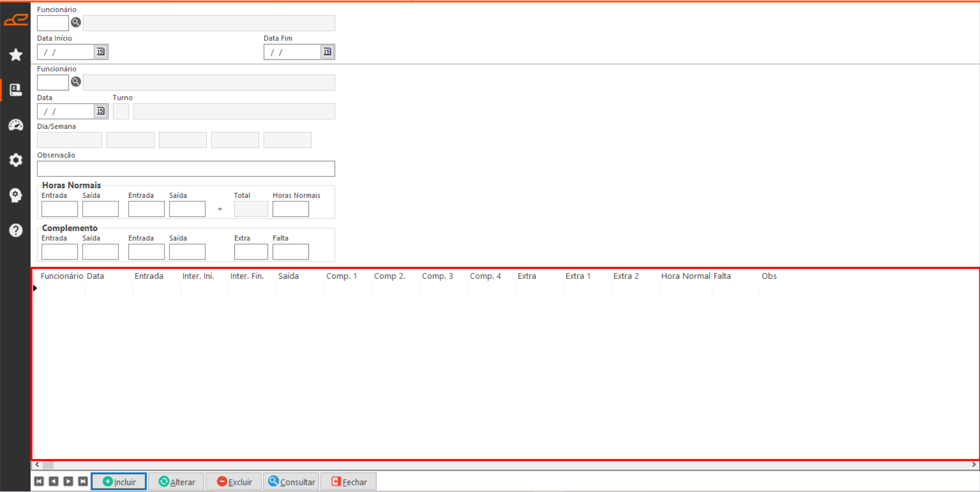Click the Incluir button
The image size is (980, 492).
click(119, 482)
